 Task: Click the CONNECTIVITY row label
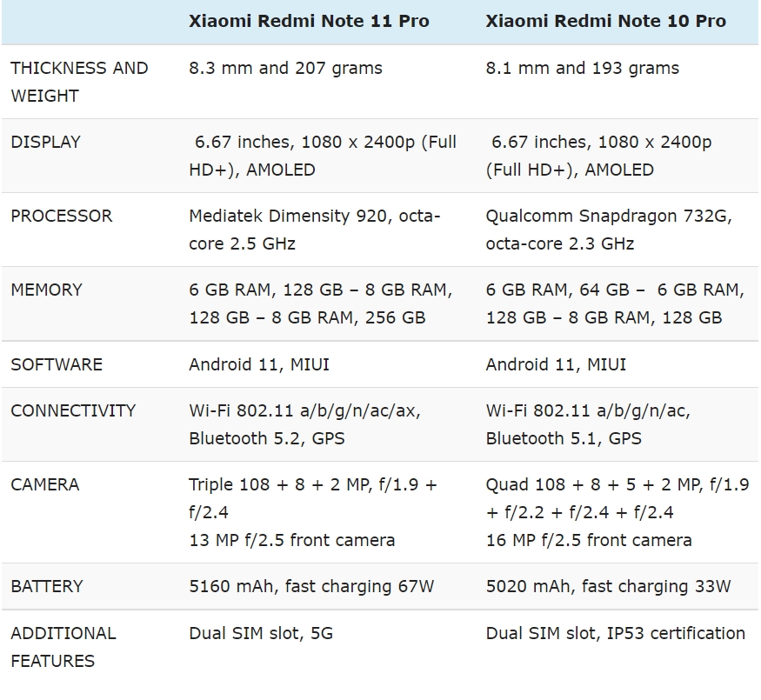tap(73, 410)
